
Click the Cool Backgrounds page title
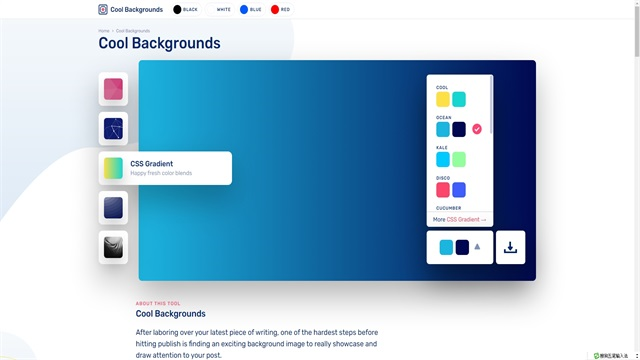(159, 43)
